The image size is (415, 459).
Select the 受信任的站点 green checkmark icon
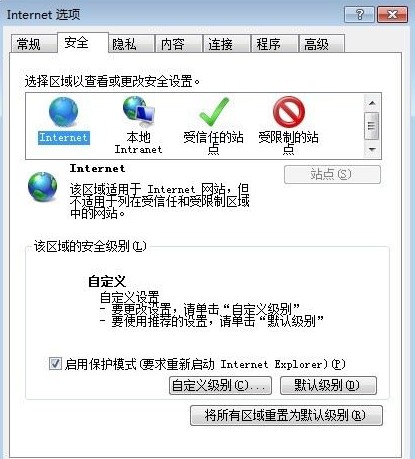click(x=214, y=112)
